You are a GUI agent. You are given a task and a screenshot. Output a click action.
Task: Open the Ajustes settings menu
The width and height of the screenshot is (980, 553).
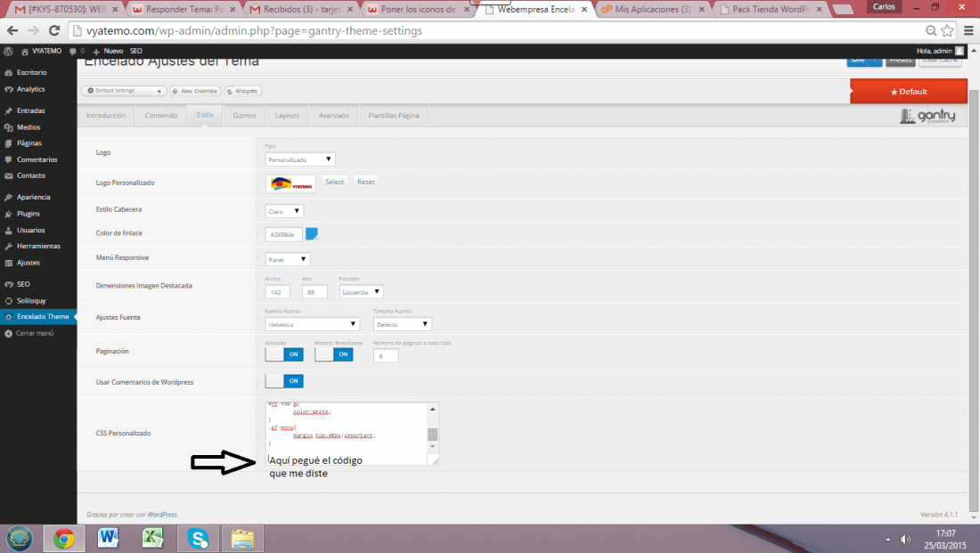coord(29,263)
